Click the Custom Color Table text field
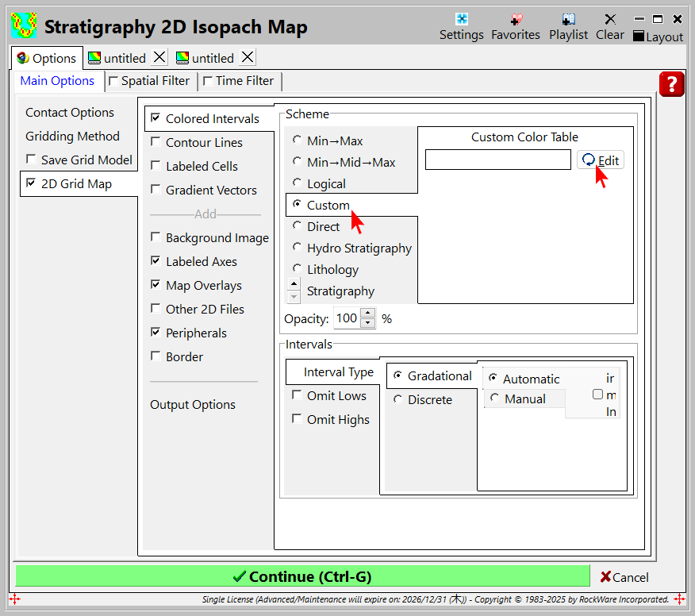This screenshot has height=616, width=695. (497, 160)
